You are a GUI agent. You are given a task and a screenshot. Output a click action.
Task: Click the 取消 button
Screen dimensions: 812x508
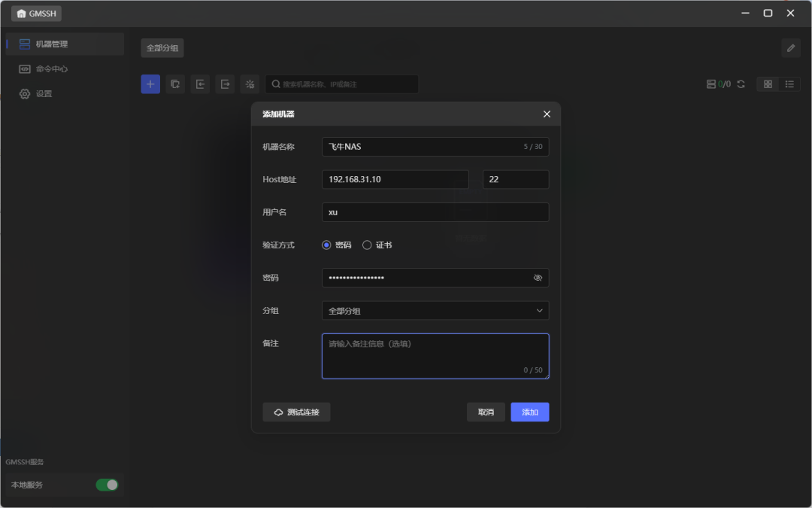[486, 412]
